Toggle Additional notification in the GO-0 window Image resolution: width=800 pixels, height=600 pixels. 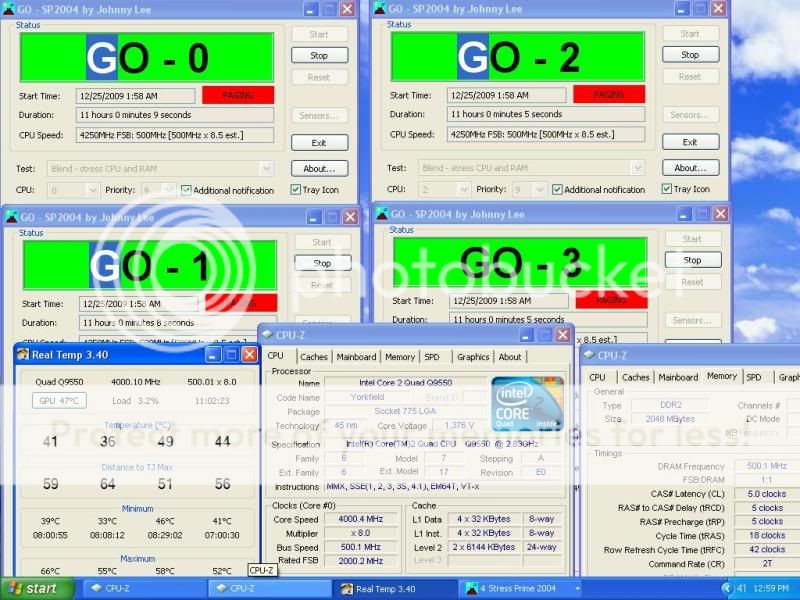click(x=186, y=190)
